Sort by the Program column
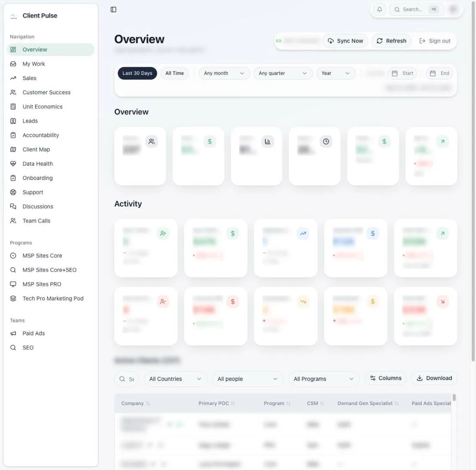 point(277,403)
